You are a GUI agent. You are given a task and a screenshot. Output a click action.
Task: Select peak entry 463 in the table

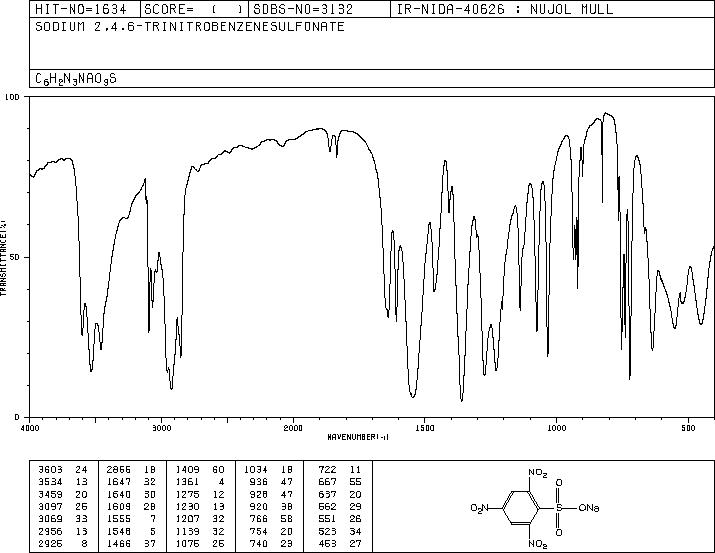[340, 543]
